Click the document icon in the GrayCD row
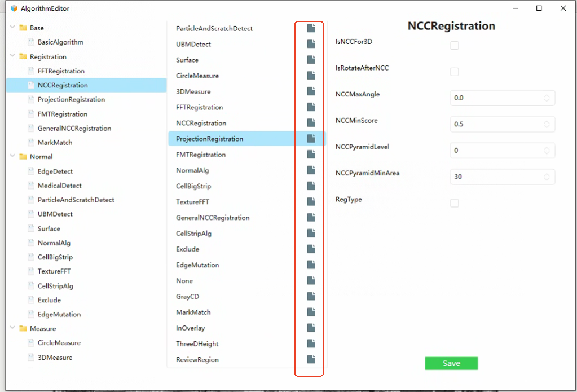Screen dimensions: 577x392 311,296
